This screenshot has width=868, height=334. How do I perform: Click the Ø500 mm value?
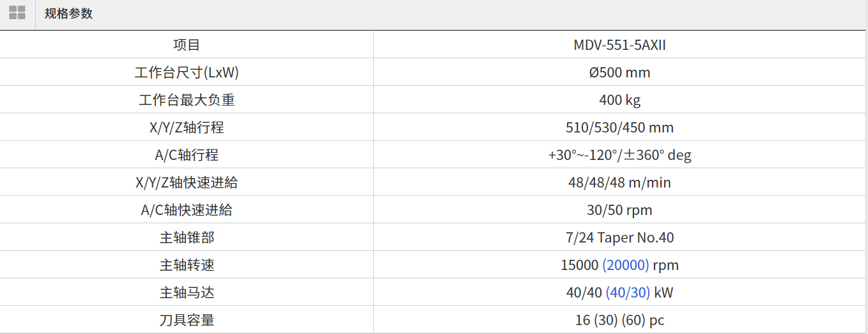tap(619, 72)
